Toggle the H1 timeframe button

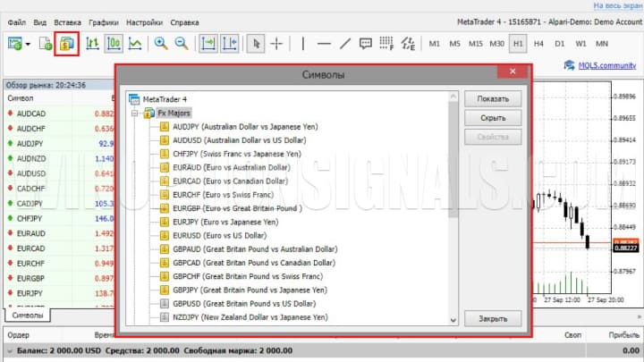point(518,43)
